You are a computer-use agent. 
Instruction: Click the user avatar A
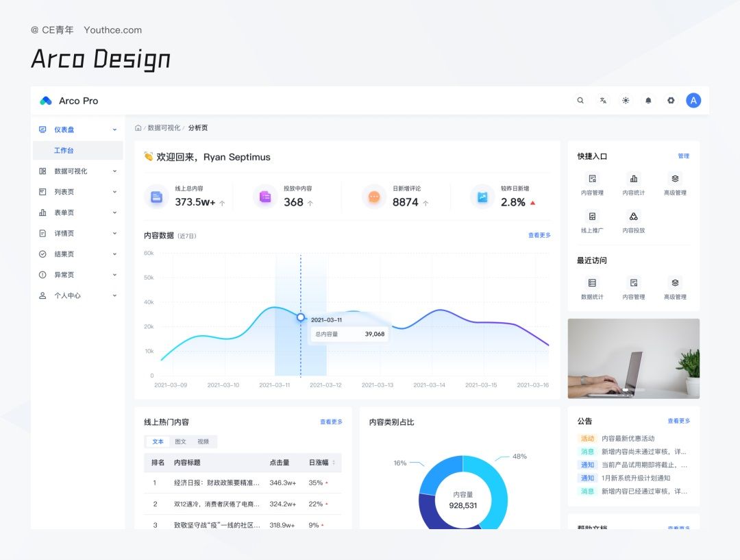(x=693, y=101)
